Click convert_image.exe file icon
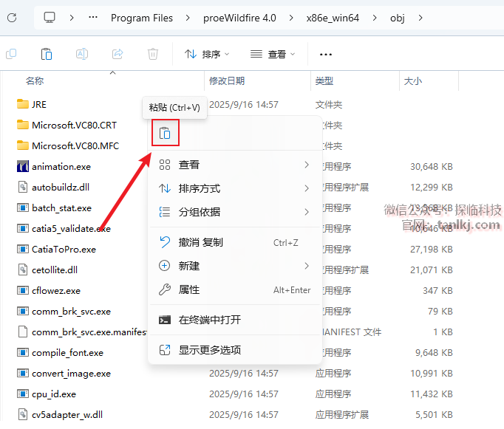The height and width of the screenshot is (429, 504). [22, 373]
